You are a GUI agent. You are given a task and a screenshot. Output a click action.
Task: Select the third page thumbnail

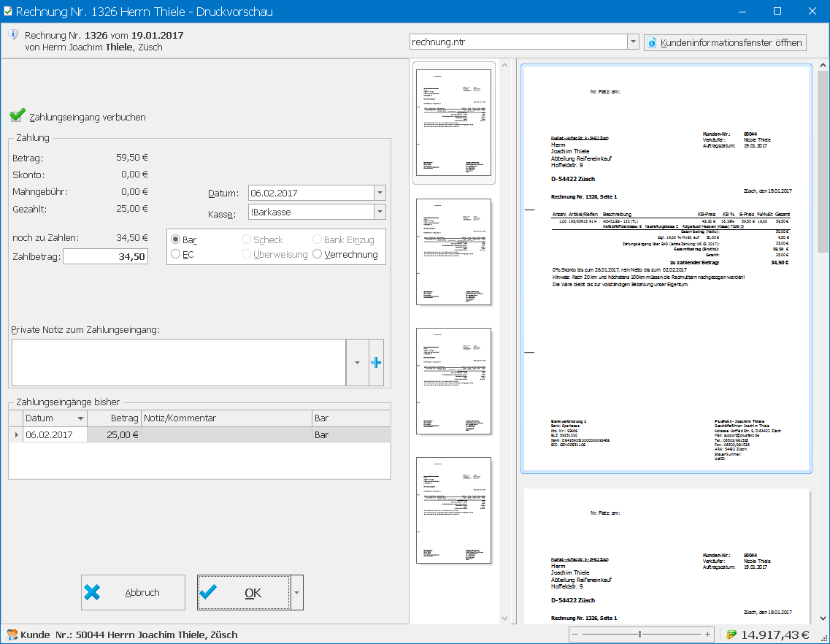(453, 381)
